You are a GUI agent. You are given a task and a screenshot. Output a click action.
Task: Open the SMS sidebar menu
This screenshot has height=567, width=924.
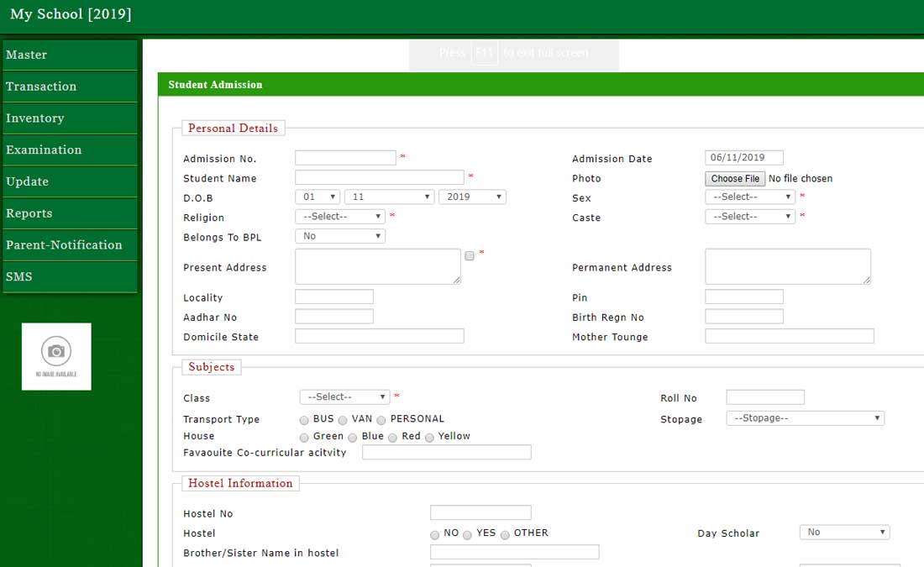pyautogui.click(x=18, y=276)
